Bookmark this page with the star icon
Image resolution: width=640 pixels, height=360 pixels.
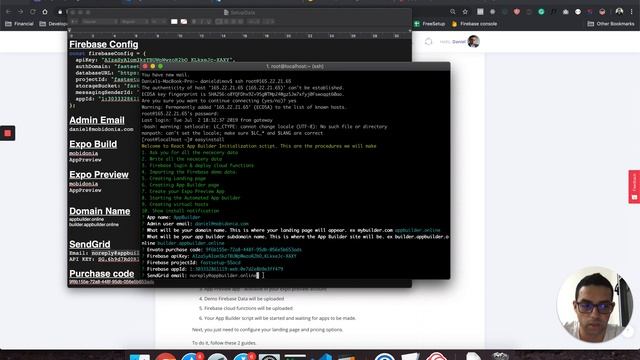[x=465, y=12]
